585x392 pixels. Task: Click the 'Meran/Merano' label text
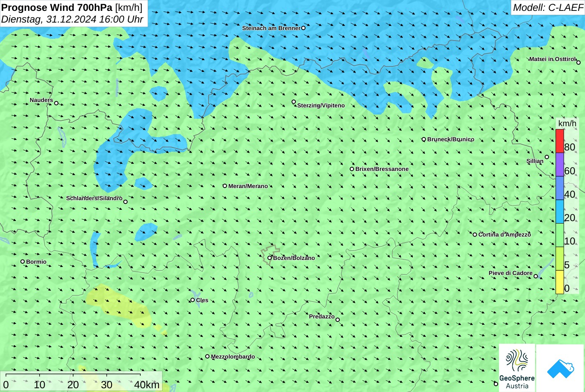(x=248, y=186)
